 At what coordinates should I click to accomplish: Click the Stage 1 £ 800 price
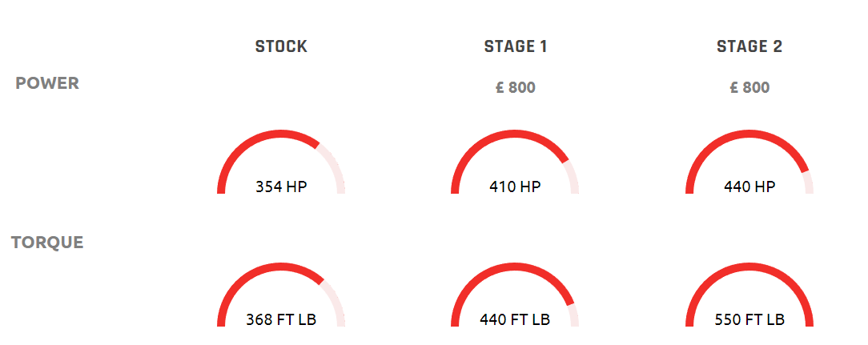pos(516,87)
